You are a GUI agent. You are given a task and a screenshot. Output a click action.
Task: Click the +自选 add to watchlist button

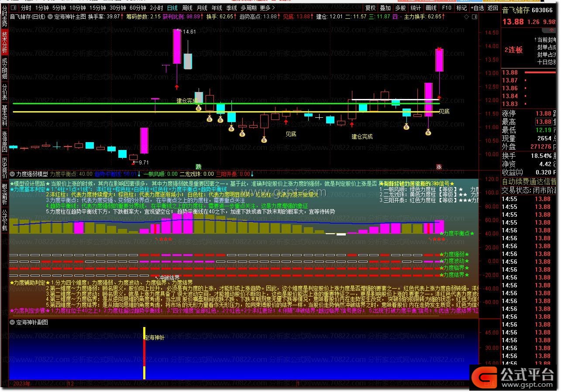pos(477,8)
